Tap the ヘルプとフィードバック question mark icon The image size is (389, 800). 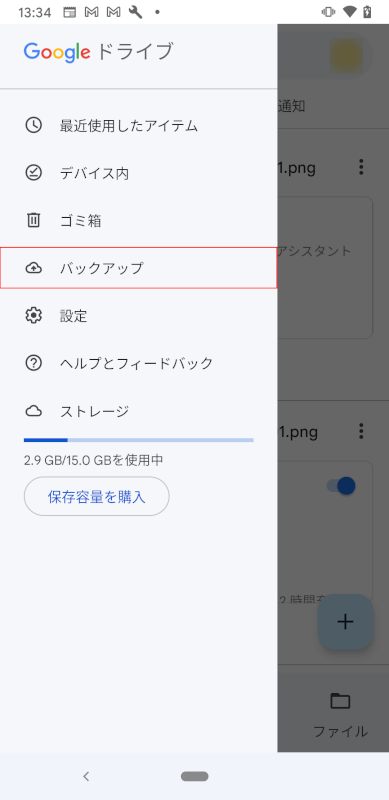(x=34, y=363)
